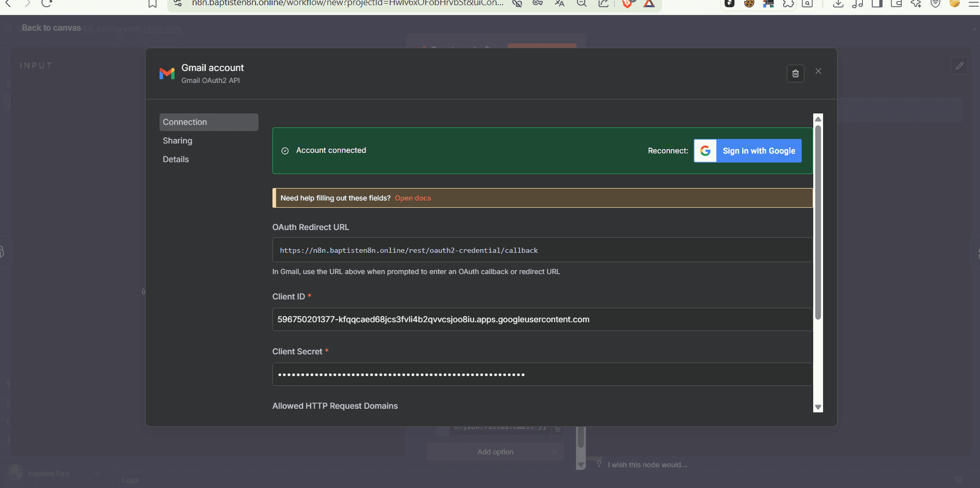Click the Gmail logo in dialog header

pyautogui.click(x=167, y=74)
